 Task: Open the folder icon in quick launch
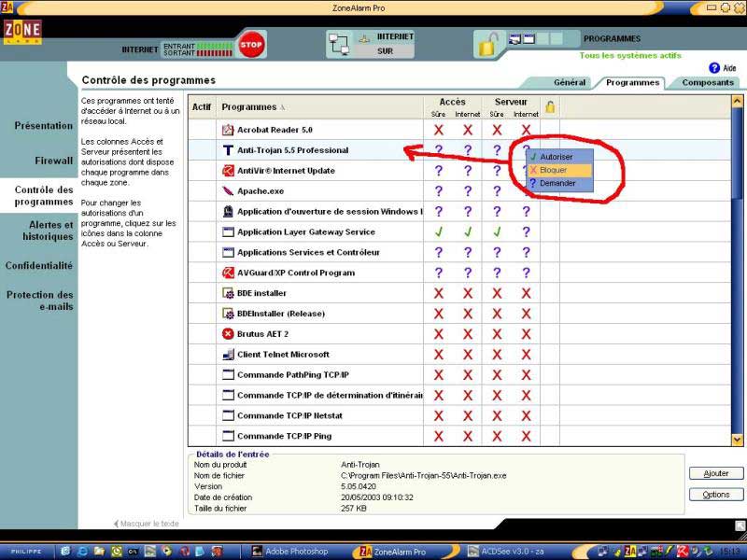99,552
